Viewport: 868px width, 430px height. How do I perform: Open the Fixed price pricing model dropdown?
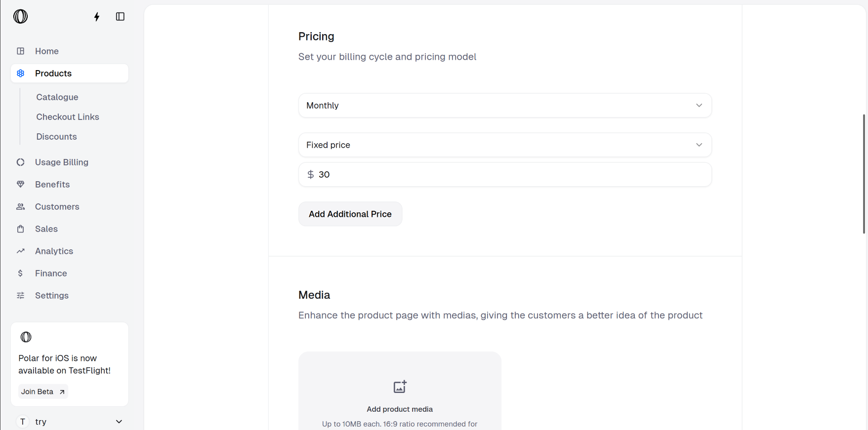[504, 145]
